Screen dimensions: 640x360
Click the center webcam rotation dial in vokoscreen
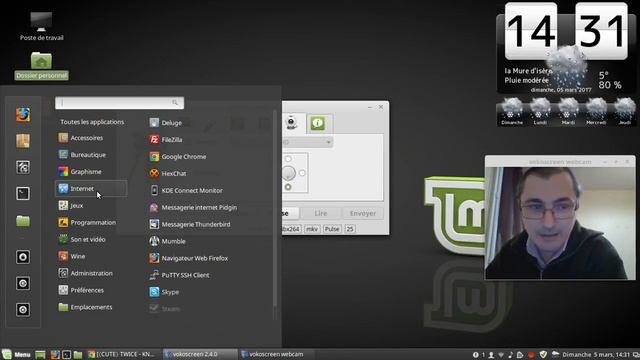[x=288, y=173]
